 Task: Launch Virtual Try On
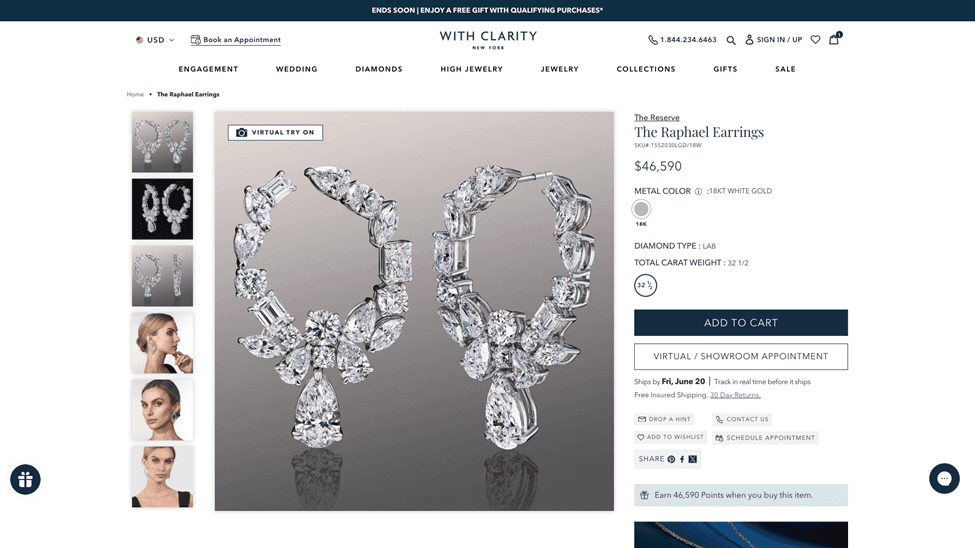[x=275, y=132]
